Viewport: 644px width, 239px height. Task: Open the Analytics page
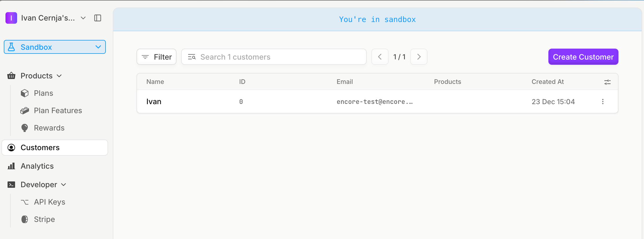[x=37, y=166]
